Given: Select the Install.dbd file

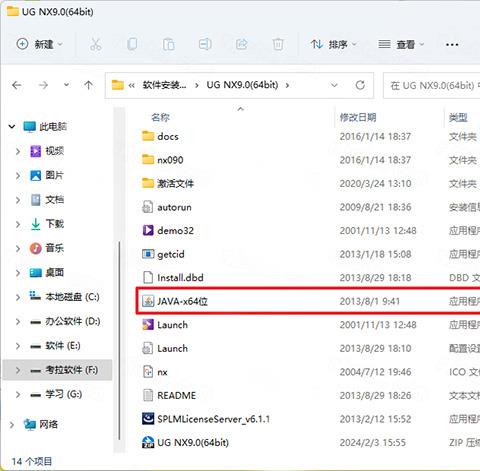Looking at the screenshot, I should pos(180,278).
